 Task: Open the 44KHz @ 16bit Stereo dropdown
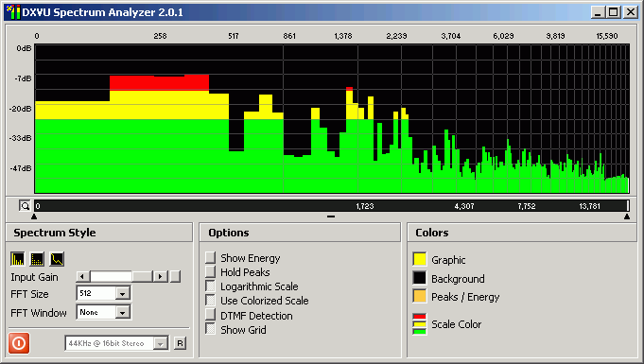[x=161, y=343]
